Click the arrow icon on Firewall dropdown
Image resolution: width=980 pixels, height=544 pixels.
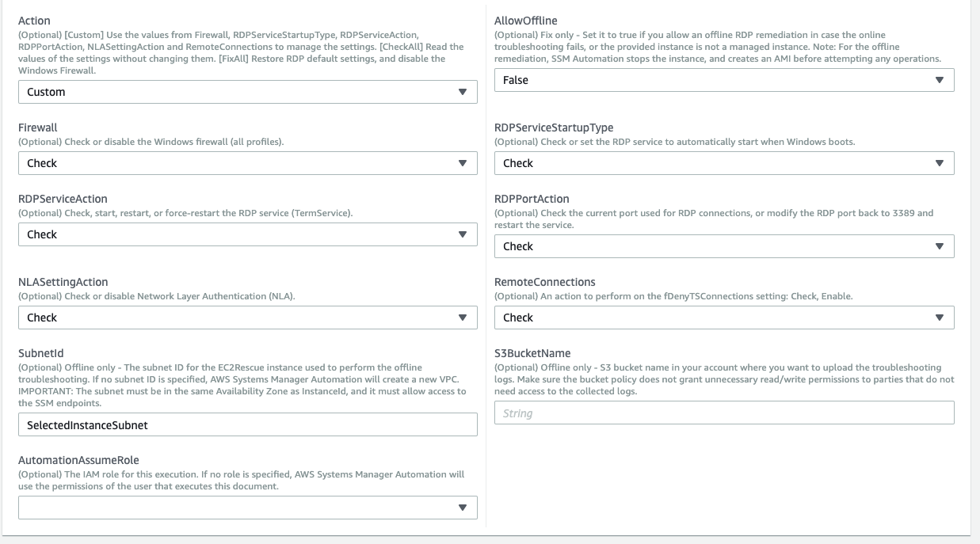coord(463,163)
